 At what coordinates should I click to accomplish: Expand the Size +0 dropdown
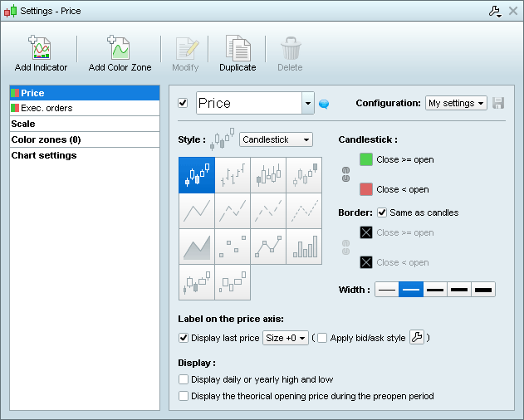(286, 338)
